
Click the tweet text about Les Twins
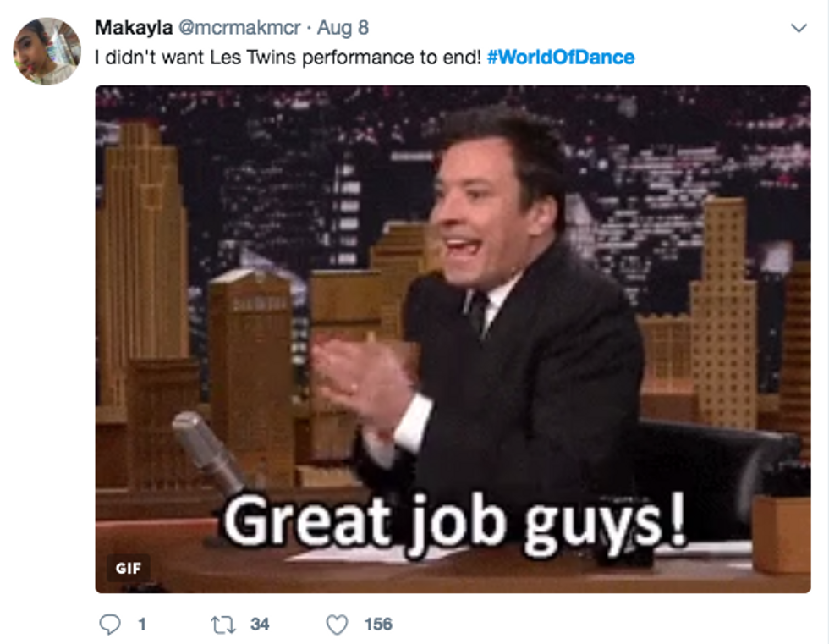[288, 57]
